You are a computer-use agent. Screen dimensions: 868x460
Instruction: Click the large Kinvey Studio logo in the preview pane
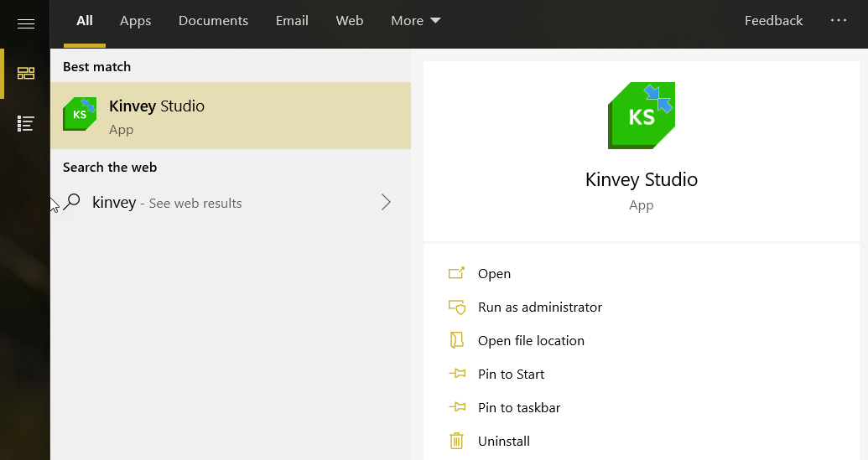coord(641,116)
